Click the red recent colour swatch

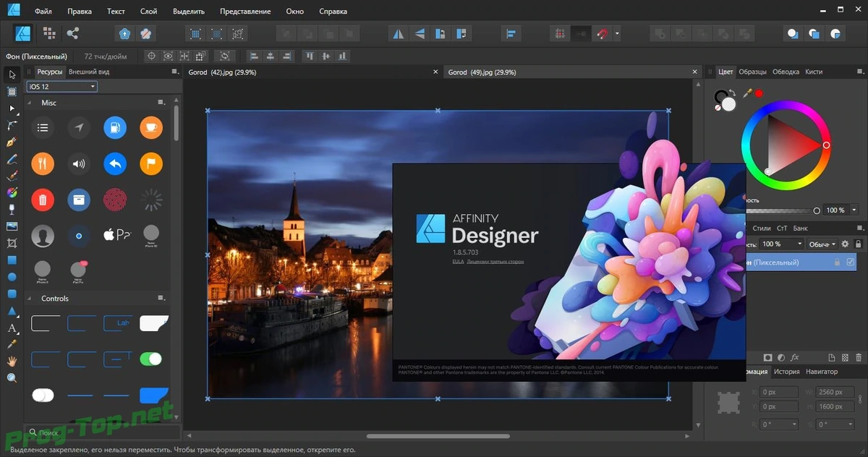click(759, 93)
